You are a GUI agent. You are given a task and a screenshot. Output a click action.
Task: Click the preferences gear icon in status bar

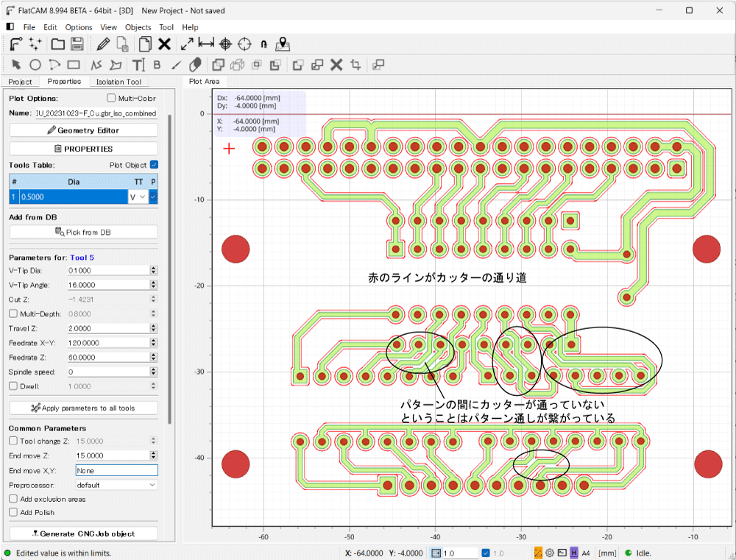(x=549, y=553)
